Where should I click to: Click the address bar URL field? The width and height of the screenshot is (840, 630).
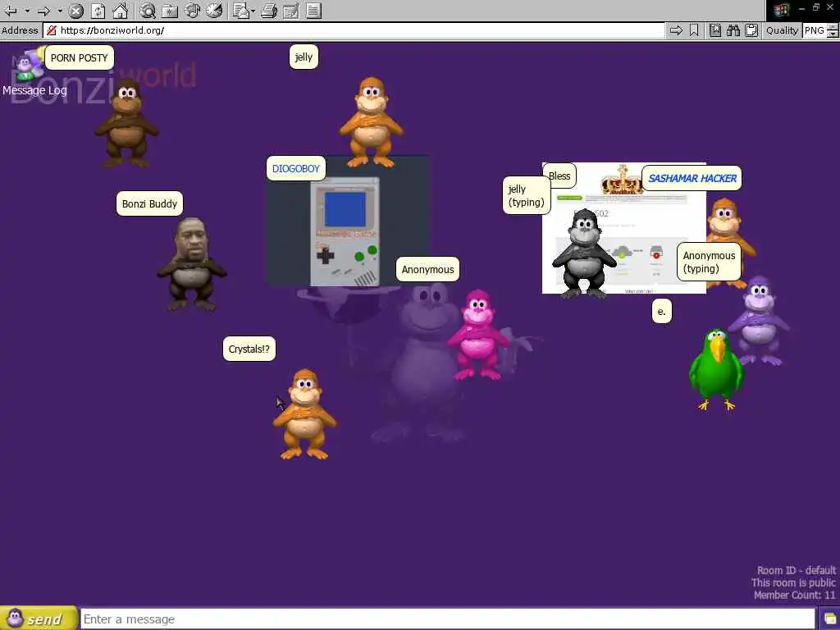(x=354, y=30)
